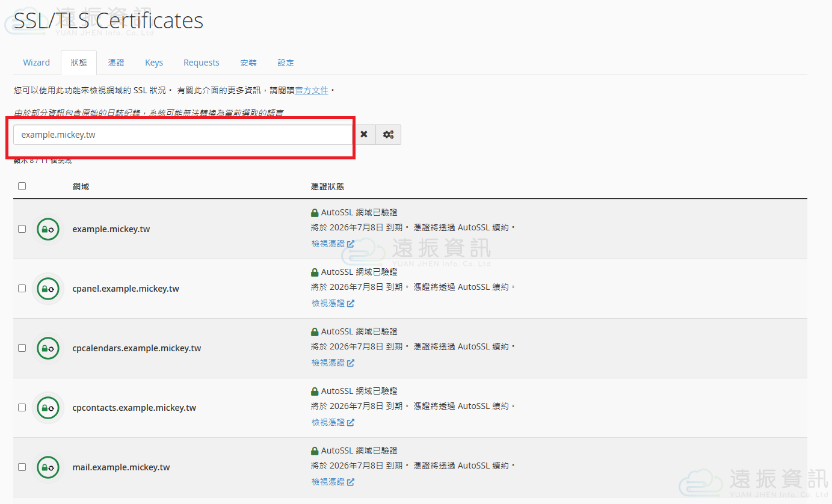
Task: Toggle the select-all domains checkbox
Action: (22, 186)
